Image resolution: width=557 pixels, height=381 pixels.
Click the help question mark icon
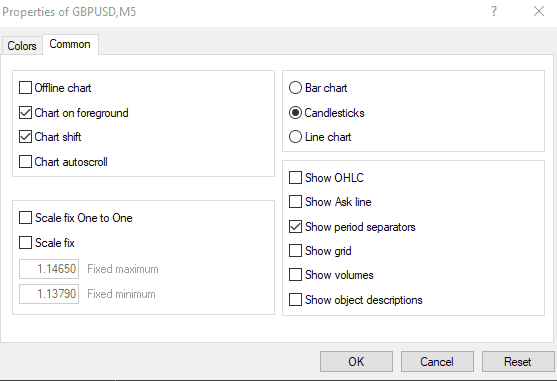[x=494, y=11]
